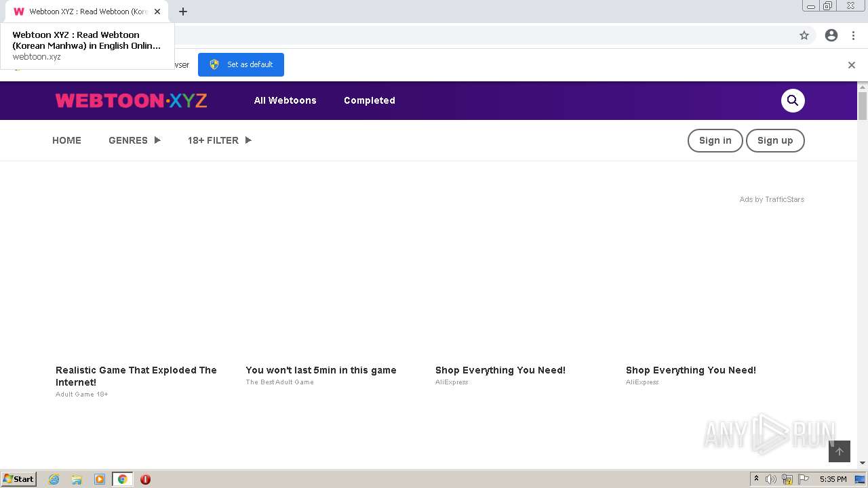Bookmark this page with star icon

(x=804, y=35)
